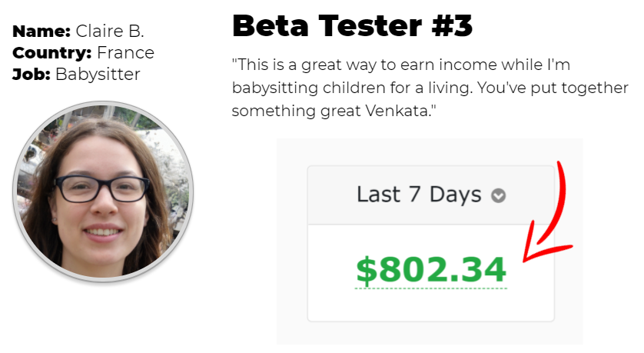
Task: Open the Last 7 Days period dropdown
Action: tap(431, 195)
